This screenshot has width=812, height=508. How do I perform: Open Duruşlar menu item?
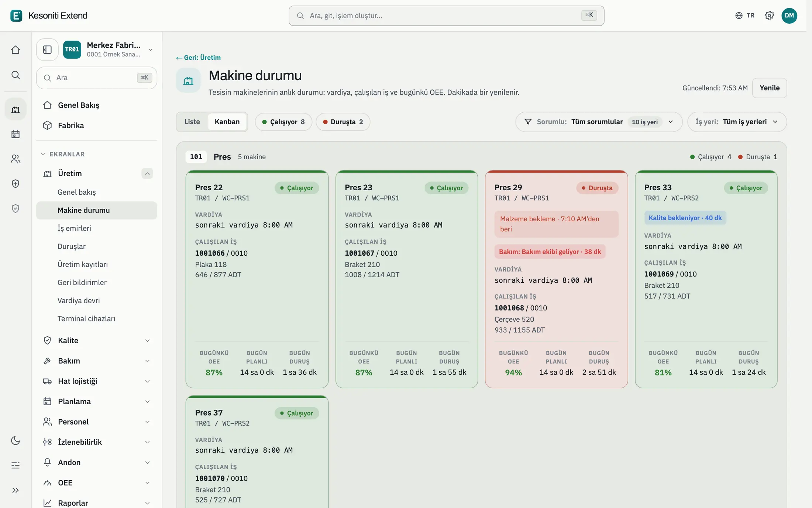[x=97, y=246]
